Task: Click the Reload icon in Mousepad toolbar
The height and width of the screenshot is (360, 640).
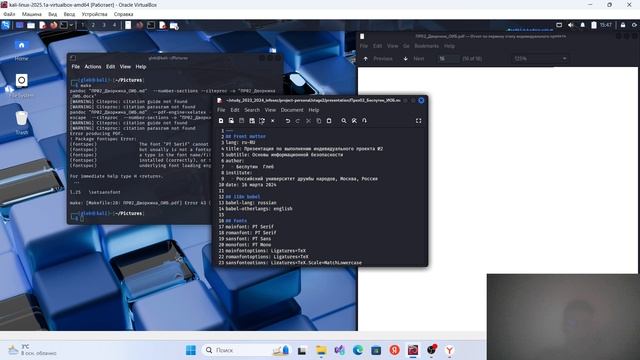Action: [x=262, y=121]
